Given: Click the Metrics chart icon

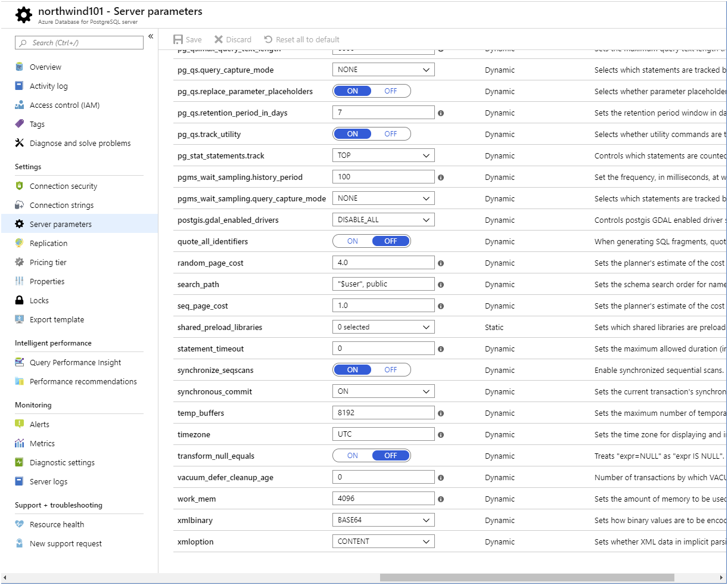Looking at the screenshot, I should click(x=20, y=443).
